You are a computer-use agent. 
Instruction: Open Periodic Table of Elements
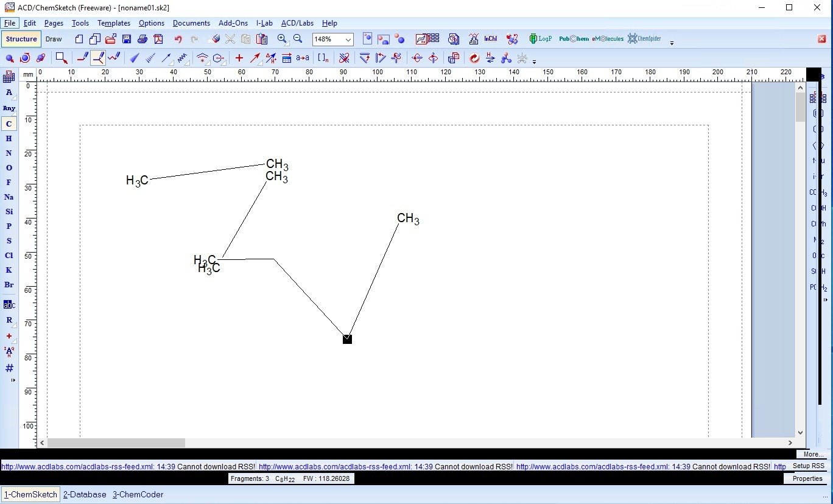pos(9,77)
